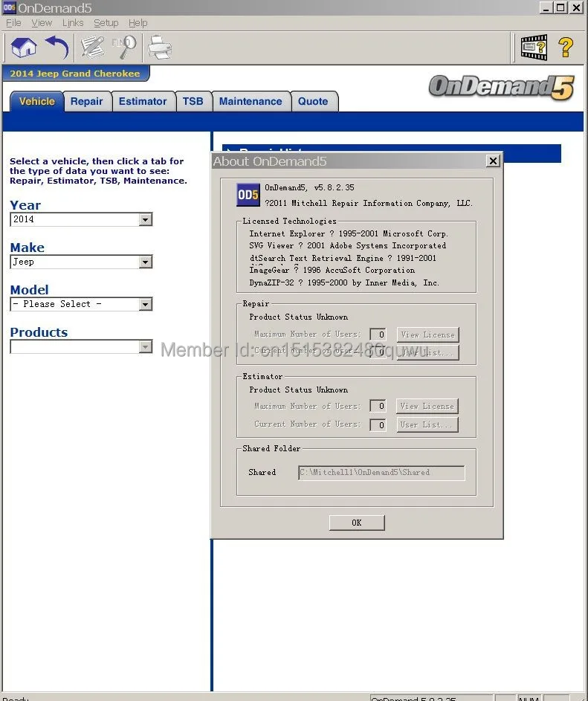Click View License in Estimator section
Image resolution: width=588 pixels, height=701 pixels.
(427, 406)
